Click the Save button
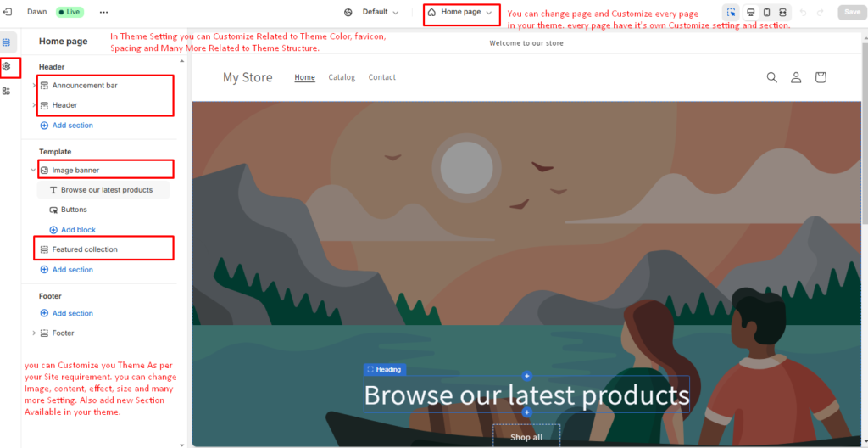Viewport: 868px width, 448px height. pos(852,12)
